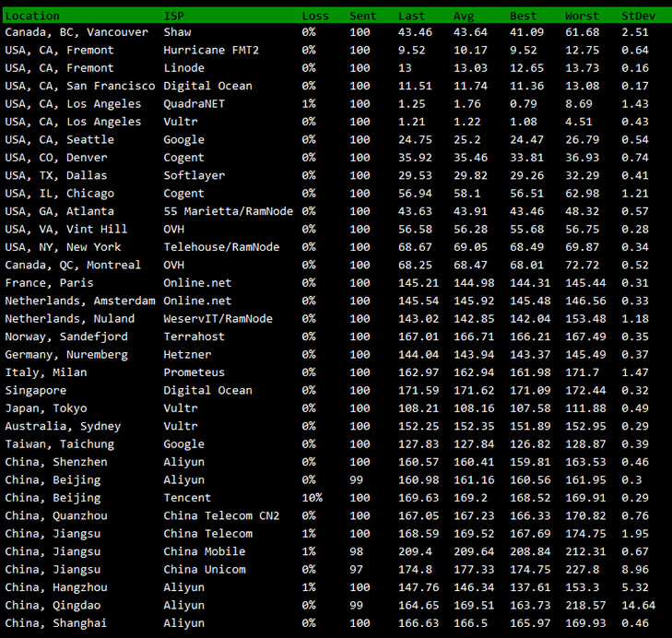Image resolution: width=672 pixels, height=638 pixels.
Task: Select the Loss column header
Action: click(x=315, y=16)
